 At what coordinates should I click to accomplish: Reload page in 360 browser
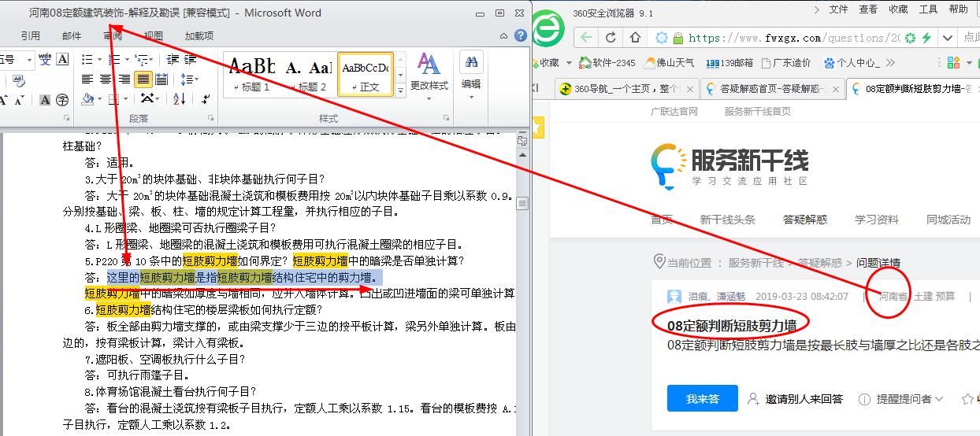[x=611, y=37]
